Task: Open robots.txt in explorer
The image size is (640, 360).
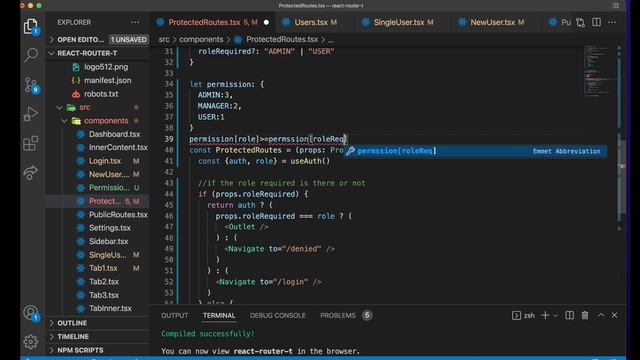Action: tap(101, 94)
